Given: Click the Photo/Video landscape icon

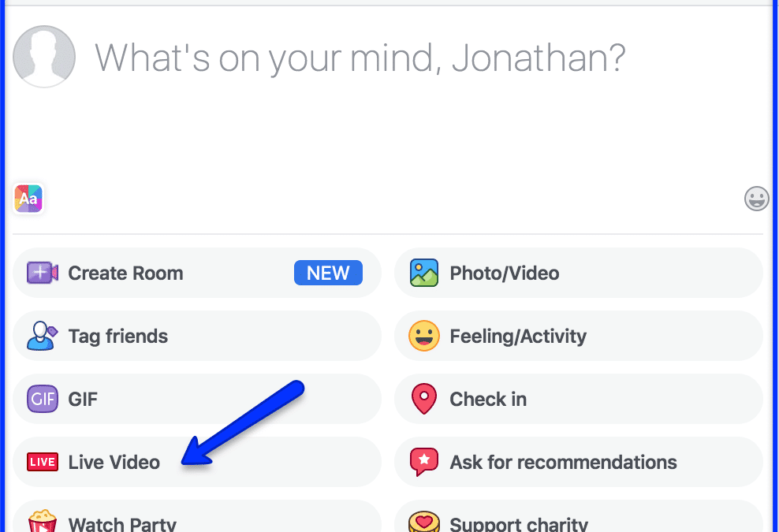Looking at the screenshot, I should click(423, 273).
